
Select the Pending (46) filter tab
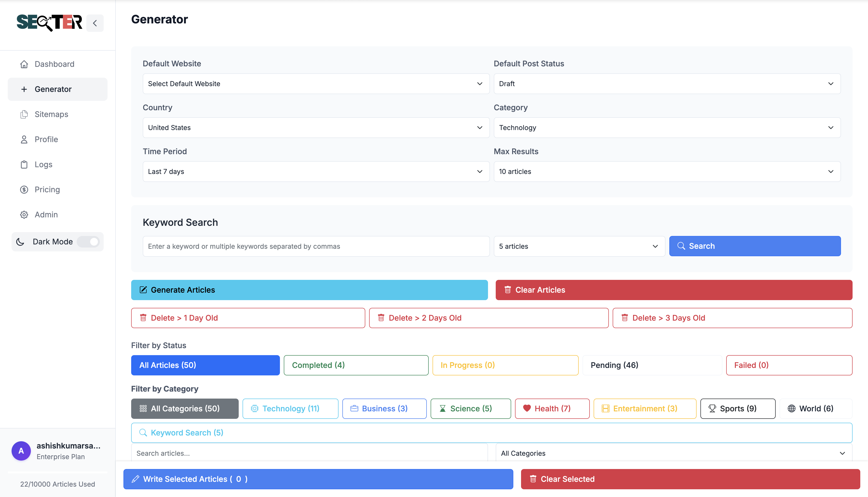(x=652, y=365)
